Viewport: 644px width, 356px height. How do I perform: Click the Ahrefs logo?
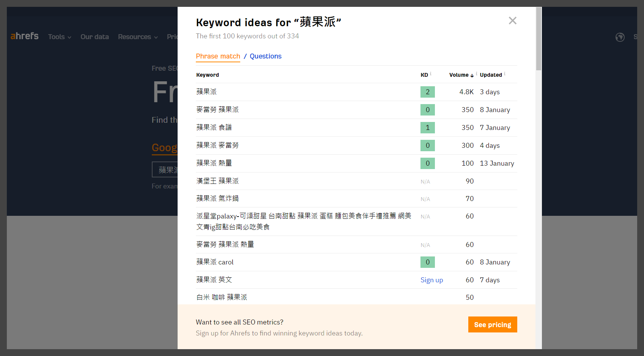pos(25,36)
